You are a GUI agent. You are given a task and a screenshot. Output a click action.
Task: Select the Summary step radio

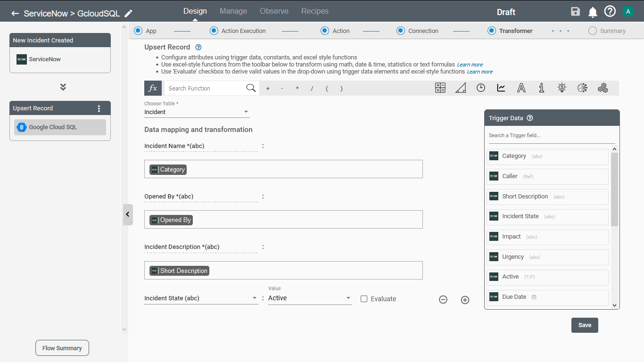tap(593, 31)
